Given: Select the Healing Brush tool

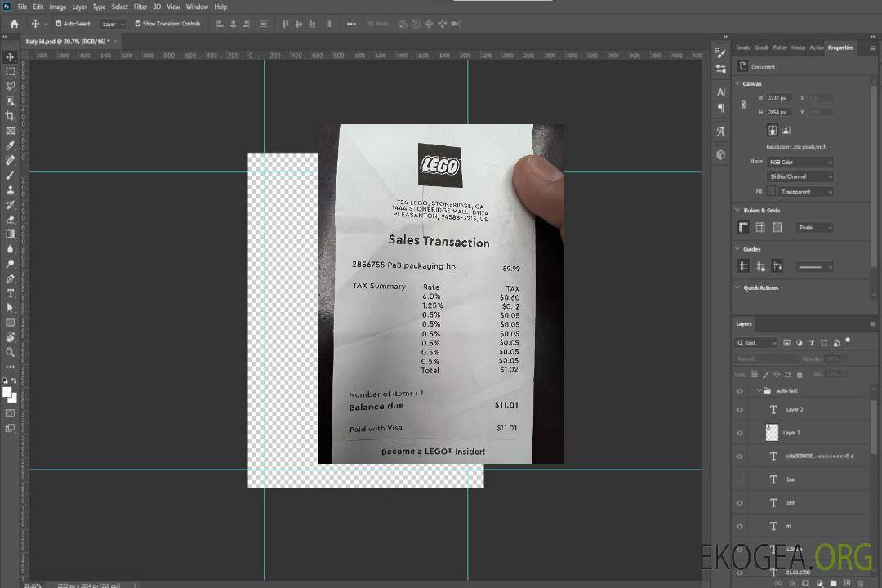Looking at the screenshot, I should coord(10,160).
